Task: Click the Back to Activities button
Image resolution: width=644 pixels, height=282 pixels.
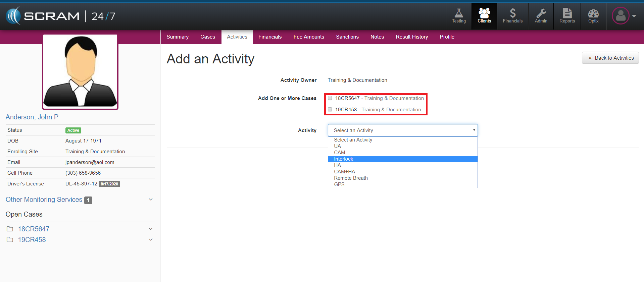Action: (x=610, y=58)
